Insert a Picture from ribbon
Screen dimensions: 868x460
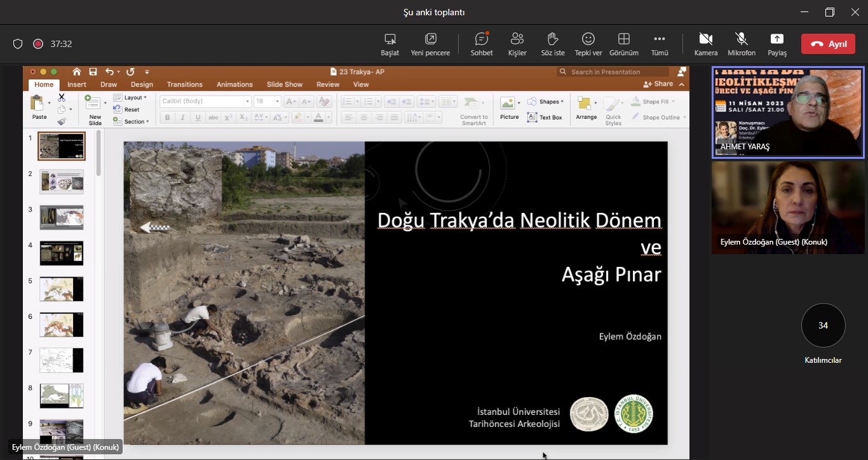[509, 108]
